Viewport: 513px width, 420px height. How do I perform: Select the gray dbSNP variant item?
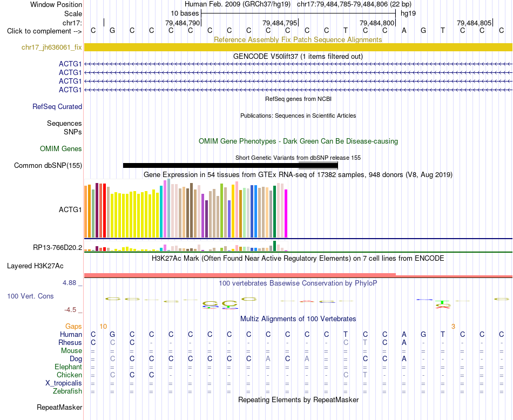click(x=318, y=166)
